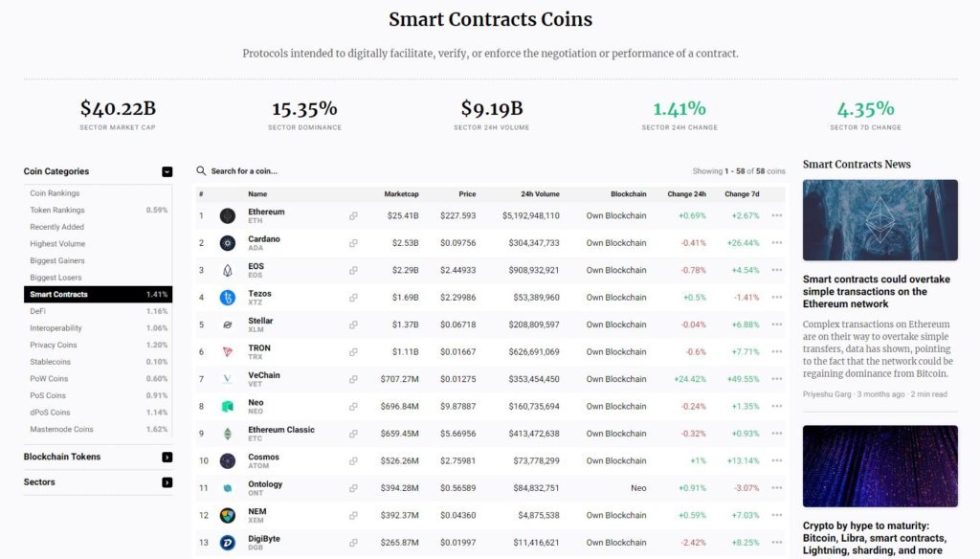Click the Cardano coin logo
Screen dimensions: 980x559
(227, 242)
